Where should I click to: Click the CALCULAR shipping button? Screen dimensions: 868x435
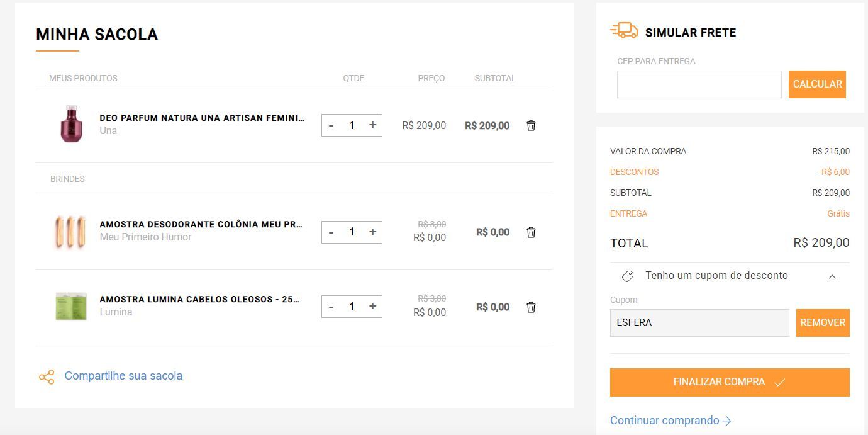pos(817,84)
